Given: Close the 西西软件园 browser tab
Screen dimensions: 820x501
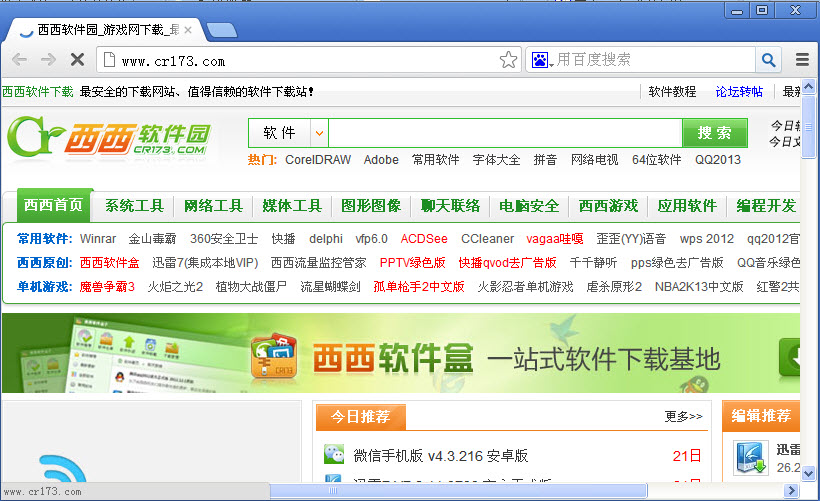Looking at the screenshot, I should pyautogui.click(x=188, y=30).
